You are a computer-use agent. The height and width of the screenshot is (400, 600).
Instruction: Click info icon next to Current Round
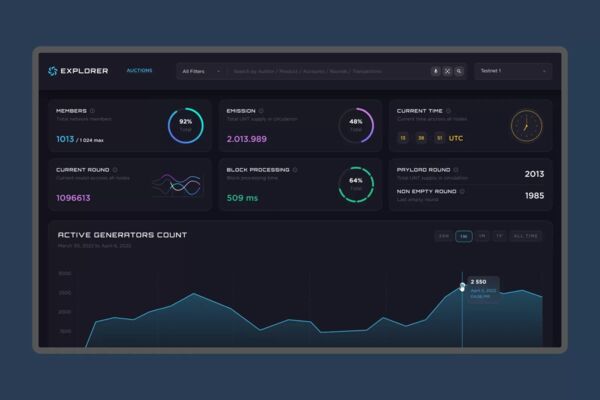(115, 170)
